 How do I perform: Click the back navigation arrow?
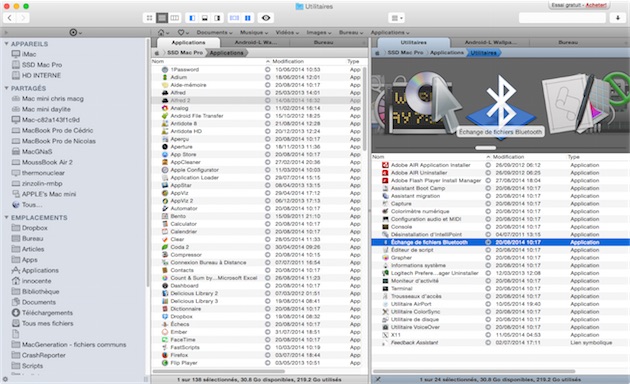(x=10, y=18)
